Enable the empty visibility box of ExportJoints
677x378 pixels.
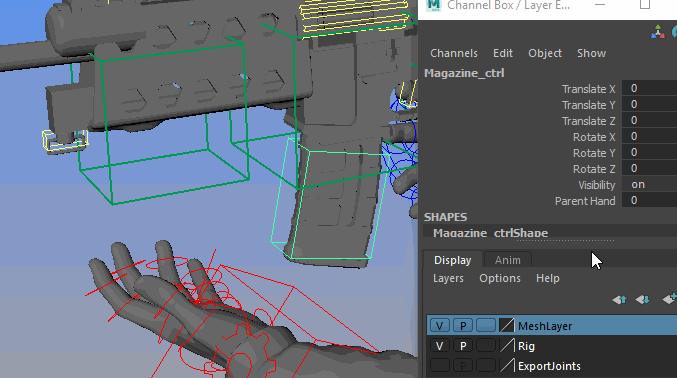[440, 365]
